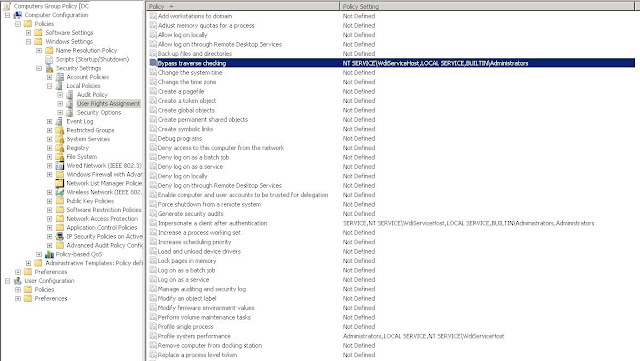
Task: Click the Event Log tree icon
Action: (x=60, y=121)
